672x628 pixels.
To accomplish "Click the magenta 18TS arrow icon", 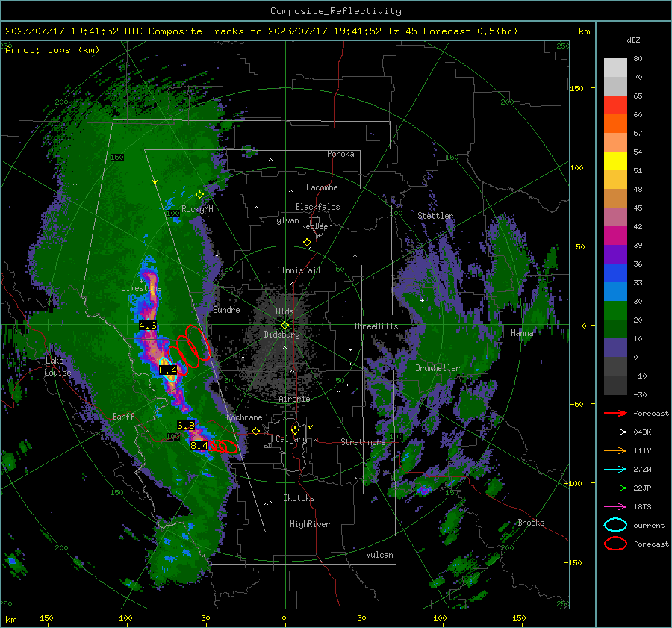I will (x=615, y=507).
